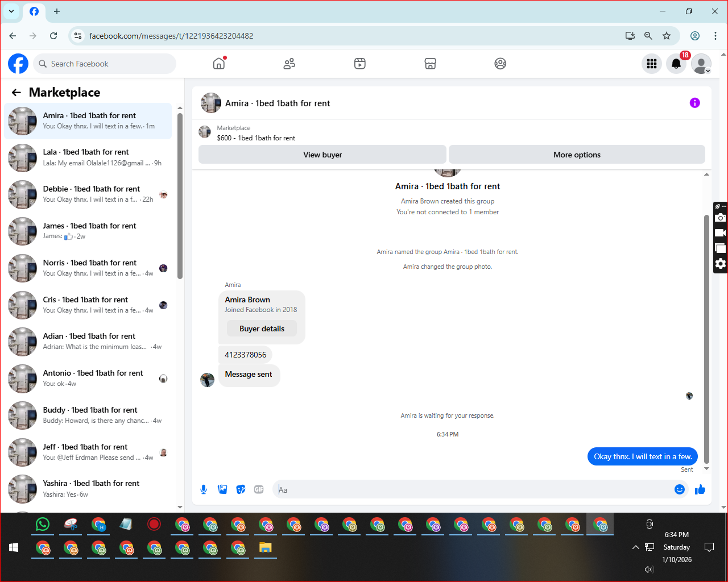Click More options button
The height and width of the screenshot is (582, 728).
[577, 155]
